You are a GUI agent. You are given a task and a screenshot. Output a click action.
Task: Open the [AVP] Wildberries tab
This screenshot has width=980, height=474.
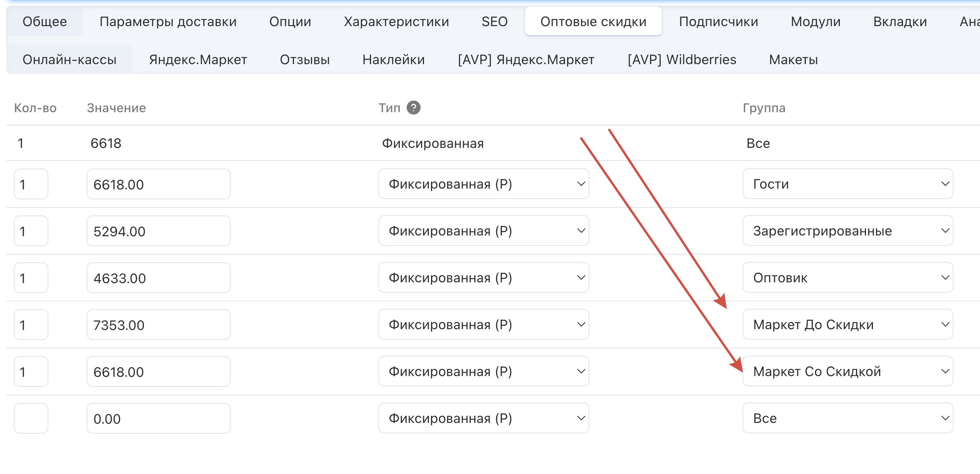(x=681, y=60)
